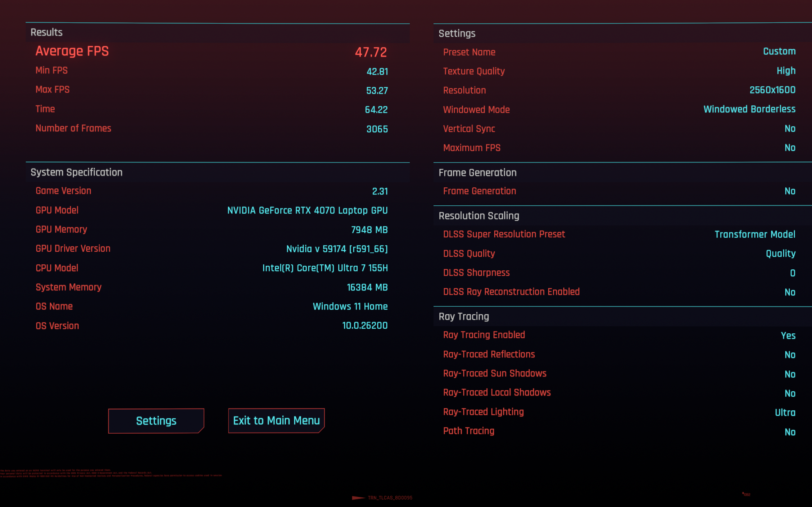Click the DLSS Sharpness value 0

792,273
